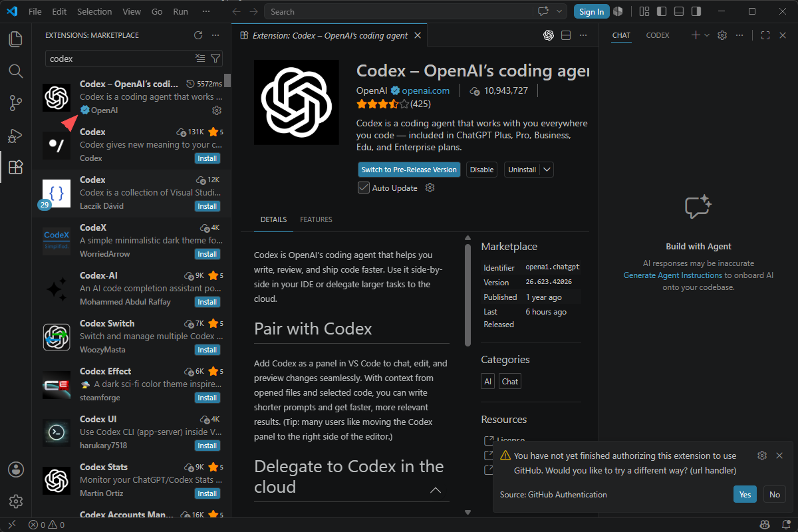
Task: Switch to the CODEX tab in side panel
Action: click(x=658, y=35)
